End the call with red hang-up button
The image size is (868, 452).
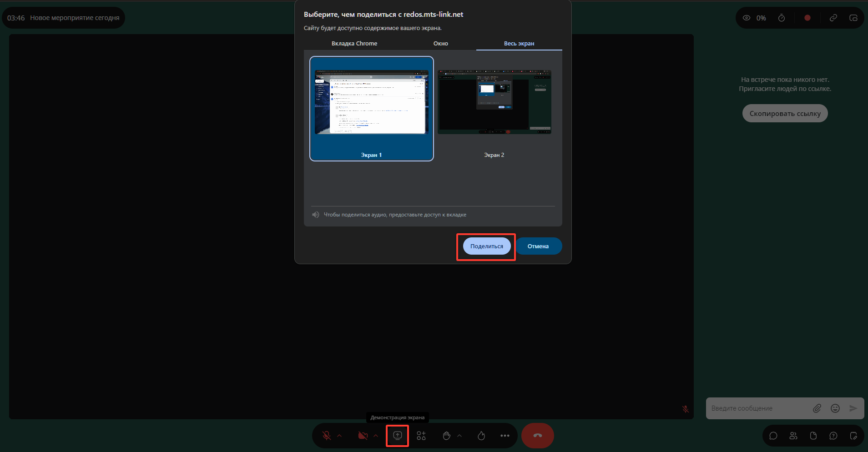[538, 436]
